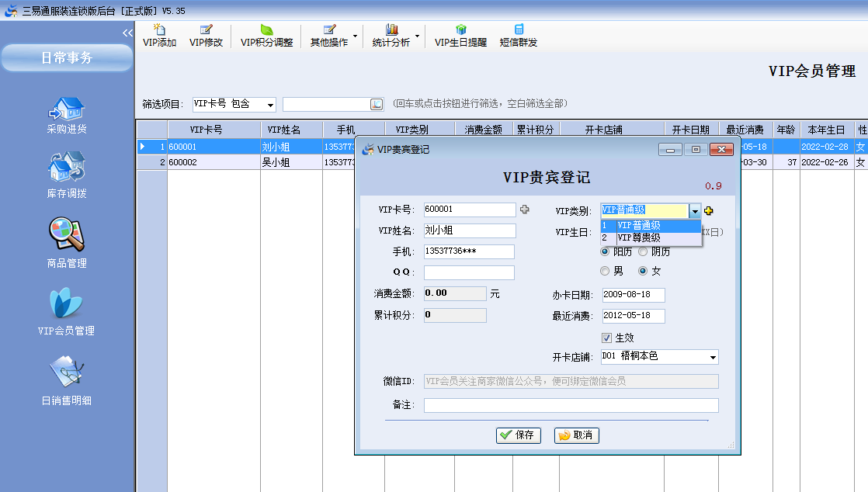Open the 统计分析 toolbar menu
This screenshot has height=492, width=868.
(395, 36)
